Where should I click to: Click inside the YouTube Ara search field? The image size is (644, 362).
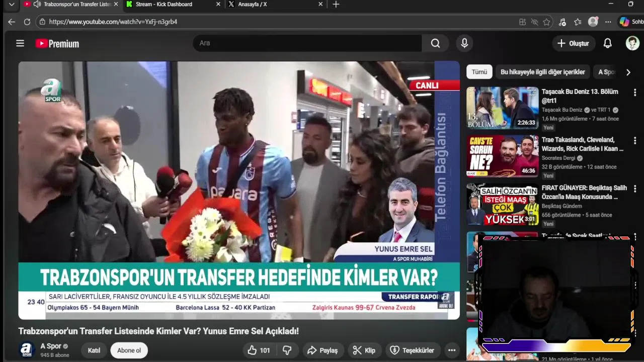pyautogui.click(x=307, y=43)
